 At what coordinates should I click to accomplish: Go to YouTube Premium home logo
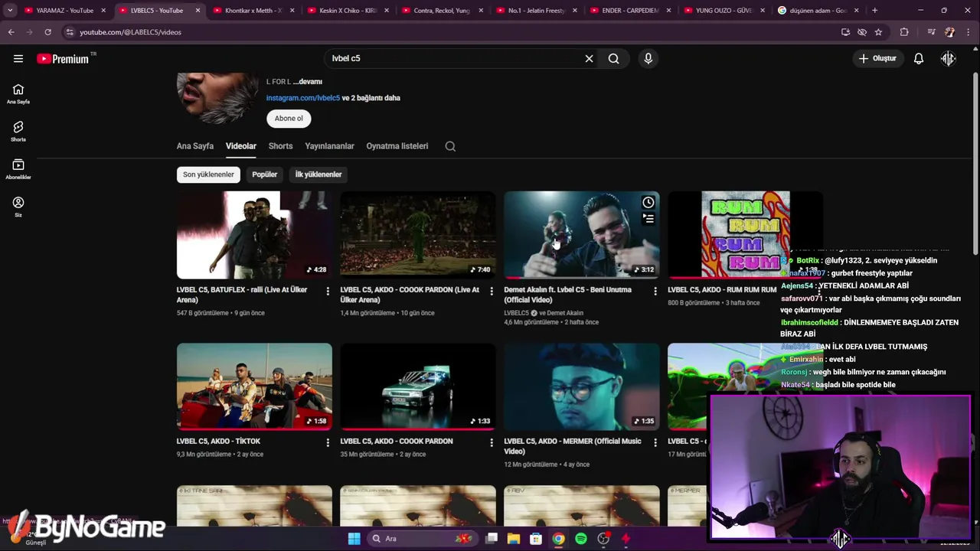tap(63, 59)
